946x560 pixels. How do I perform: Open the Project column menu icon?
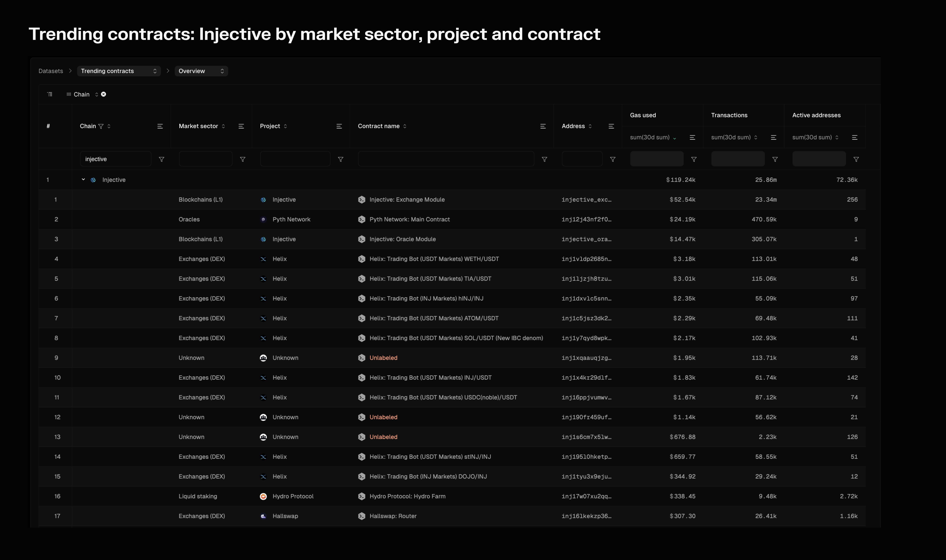tap(339, 126)
